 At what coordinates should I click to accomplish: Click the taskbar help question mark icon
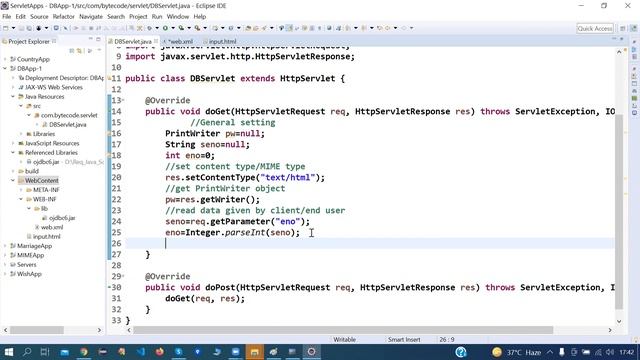click(x=461, y=352)
